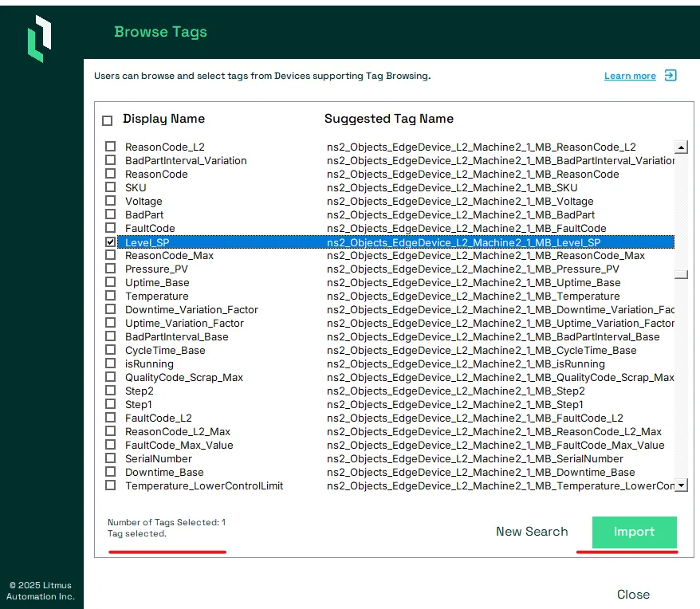
Task: Click the highlighted Level_SP row name
Action: click(x=147, y=242)
